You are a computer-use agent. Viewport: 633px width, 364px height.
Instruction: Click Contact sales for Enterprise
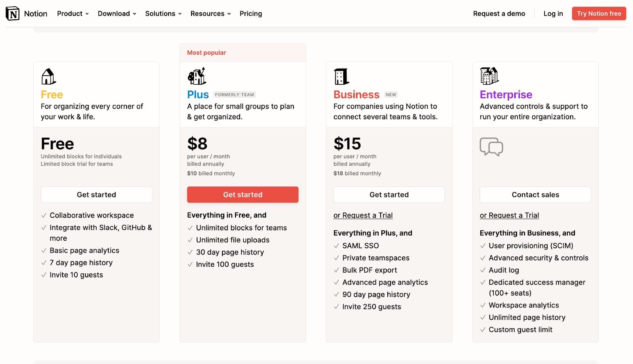[535, 195]
